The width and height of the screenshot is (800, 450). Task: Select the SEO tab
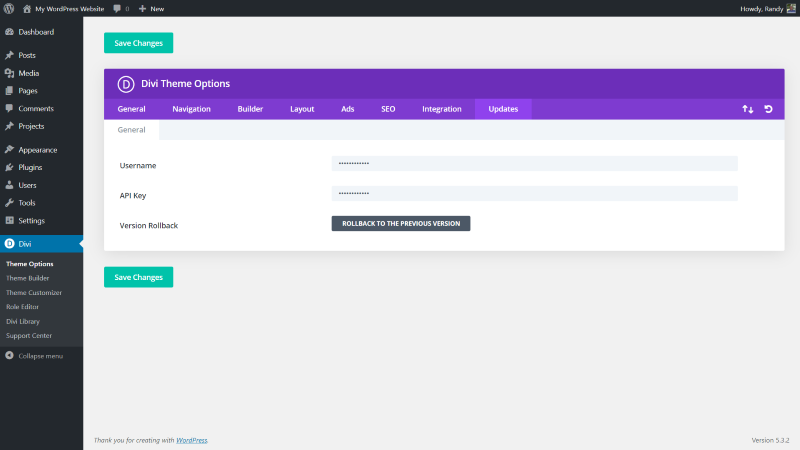388,109
